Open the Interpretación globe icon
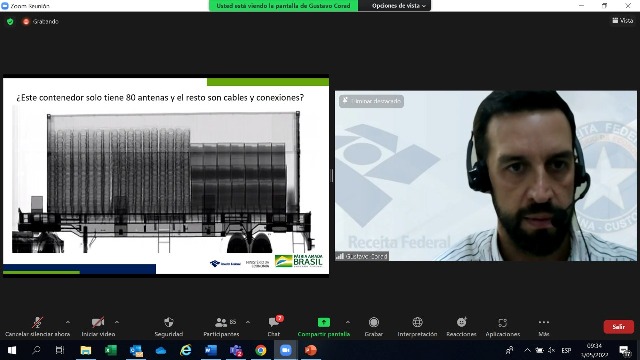The height and width of the screenshot is (360, 640). point(417,327)
